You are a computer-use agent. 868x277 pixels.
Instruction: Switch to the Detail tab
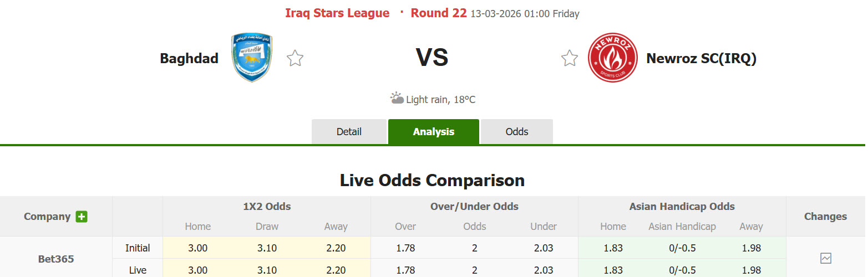click(x=349, y=132)
